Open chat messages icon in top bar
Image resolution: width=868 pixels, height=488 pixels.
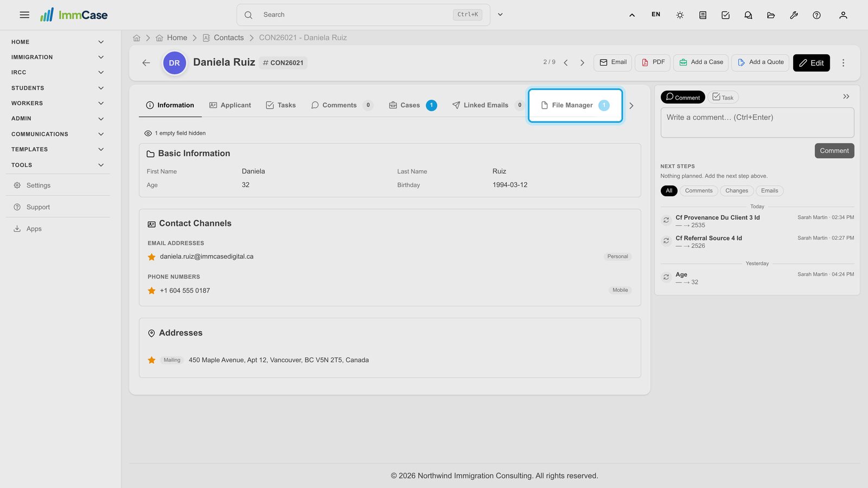[x=748, y=15]
